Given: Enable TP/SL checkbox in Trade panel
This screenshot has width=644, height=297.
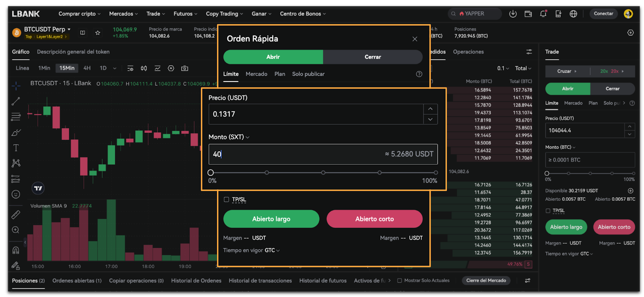Looking at the screenshot, I should 548,210.
